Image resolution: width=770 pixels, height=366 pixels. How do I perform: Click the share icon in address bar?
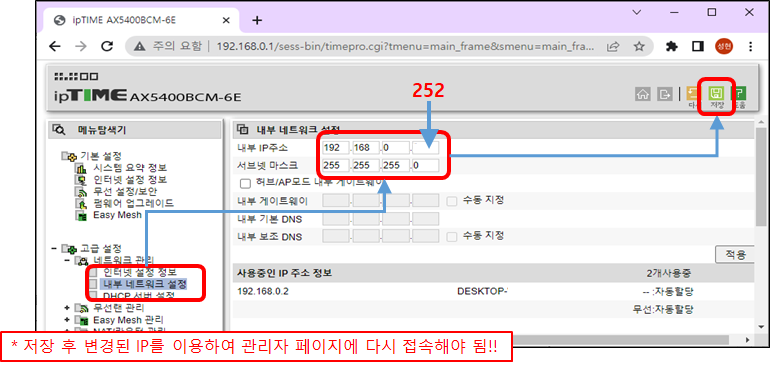pos(613,47)
